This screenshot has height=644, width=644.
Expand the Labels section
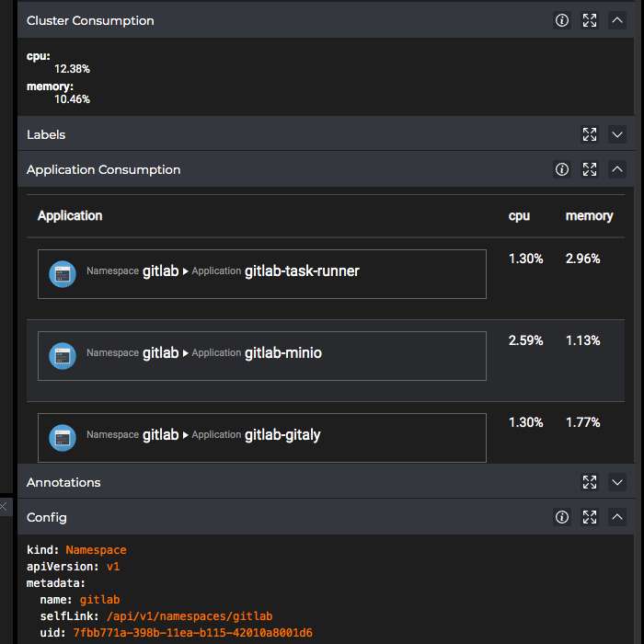(x=617, y=134)
